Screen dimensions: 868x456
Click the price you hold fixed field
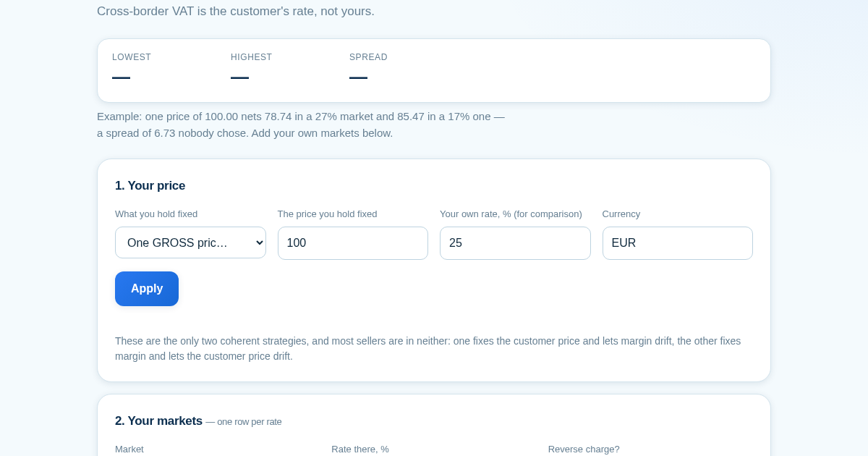coord(353,243)
